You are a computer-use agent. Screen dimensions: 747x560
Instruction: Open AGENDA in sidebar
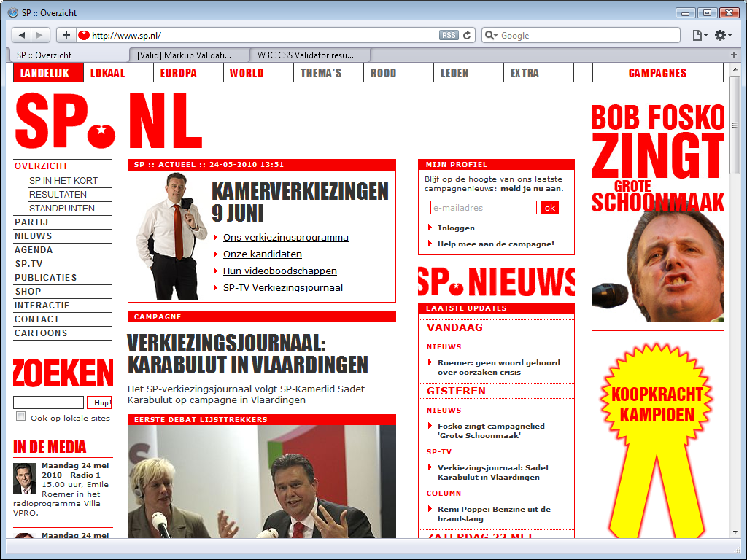(x=34, y=250)
